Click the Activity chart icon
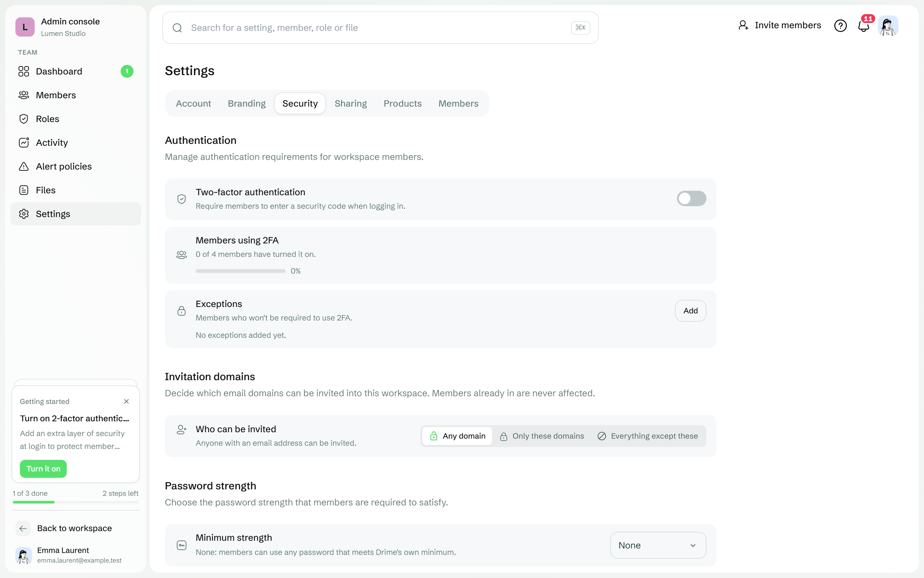This screenshot has width=924, height=578. 24,143
